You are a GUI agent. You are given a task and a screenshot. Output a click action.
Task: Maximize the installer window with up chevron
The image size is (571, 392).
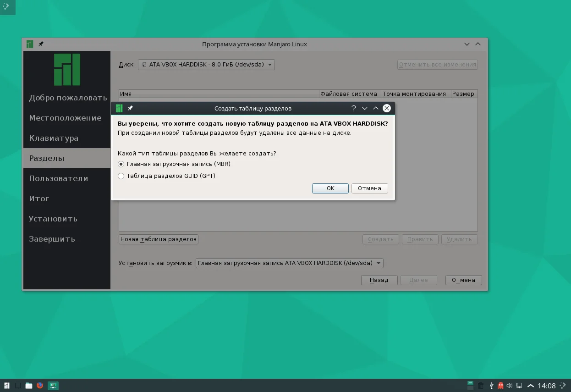tap(478, 44)
